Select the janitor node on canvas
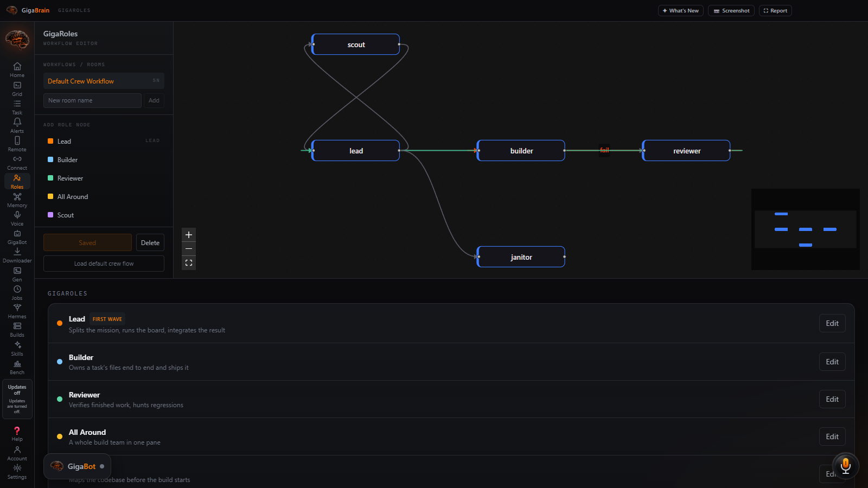This screenshot has width=868, height=488. 521,257
